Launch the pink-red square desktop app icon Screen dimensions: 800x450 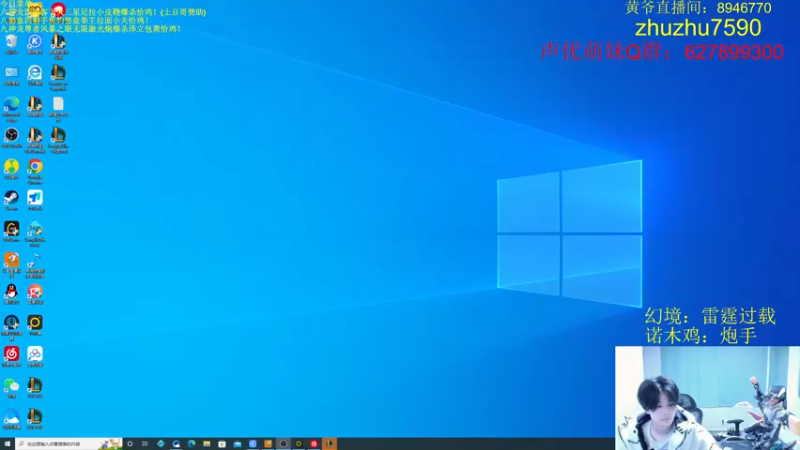(x=35, y=293)
